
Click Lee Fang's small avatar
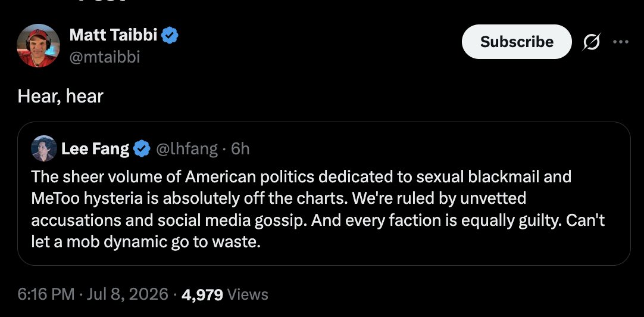tap(44, 148)
